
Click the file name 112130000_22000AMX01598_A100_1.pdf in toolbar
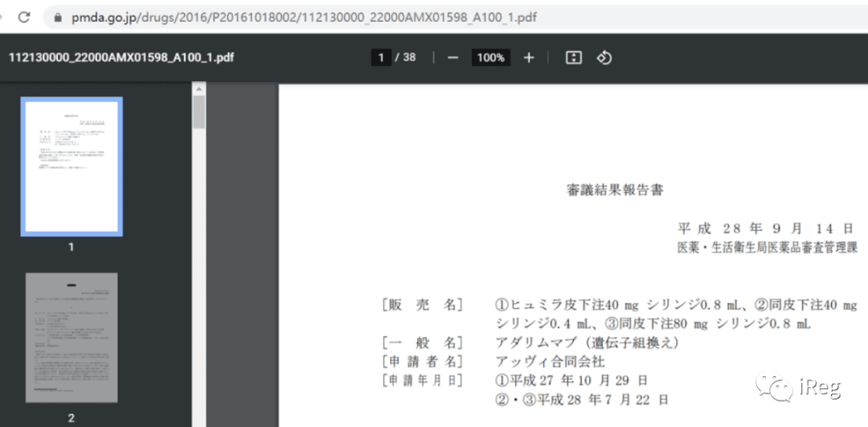(121, 58)
